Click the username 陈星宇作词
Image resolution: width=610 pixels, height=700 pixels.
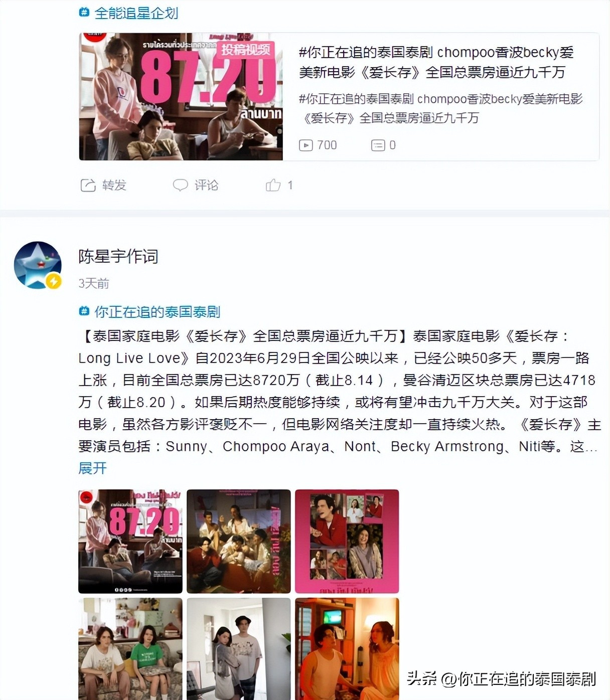118,256
